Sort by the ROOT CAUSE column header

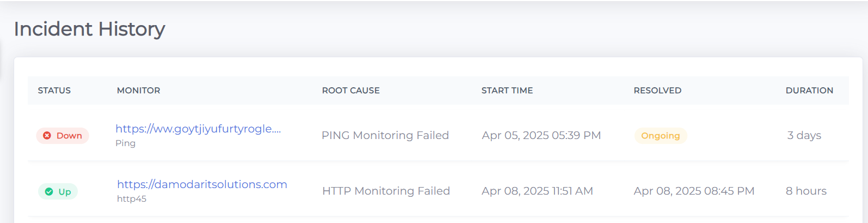tap(351, 91)
